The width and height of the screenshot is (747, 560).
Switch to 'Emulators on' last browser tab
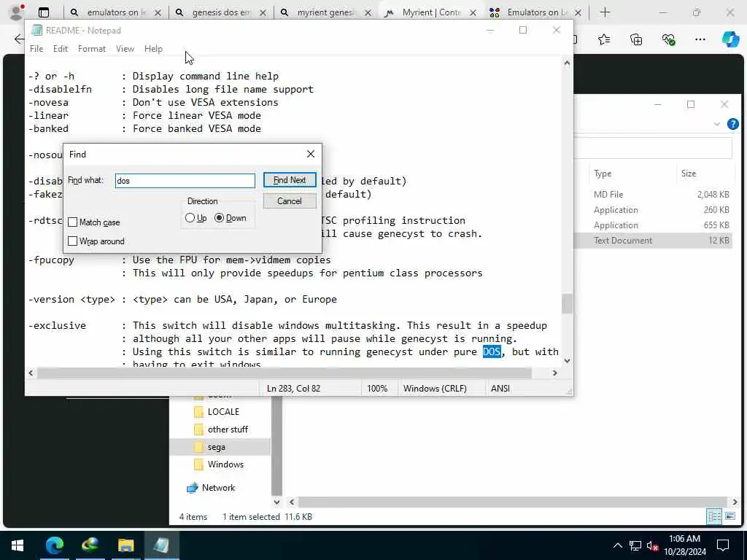[x=536, y=12]
